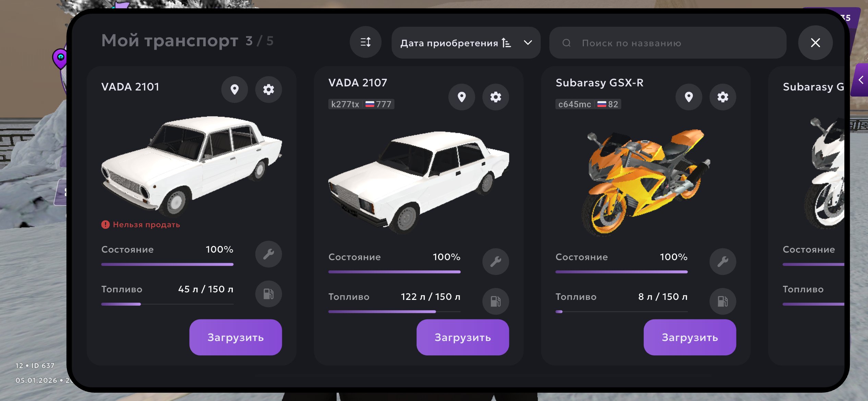Select the orange Subarasy GSX-R motorcycle image
Image resolution: width=868 pixels, height=401 pixels.
tap(645, 182)
